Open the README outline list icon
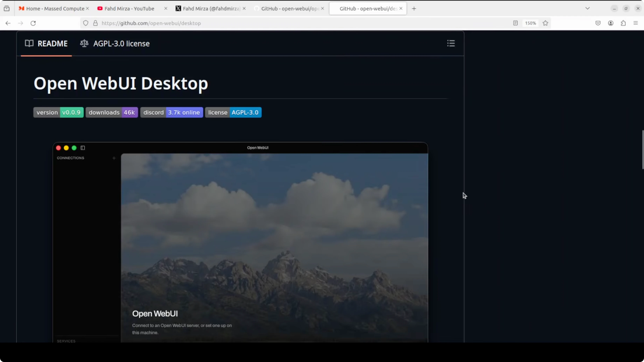 451,43
